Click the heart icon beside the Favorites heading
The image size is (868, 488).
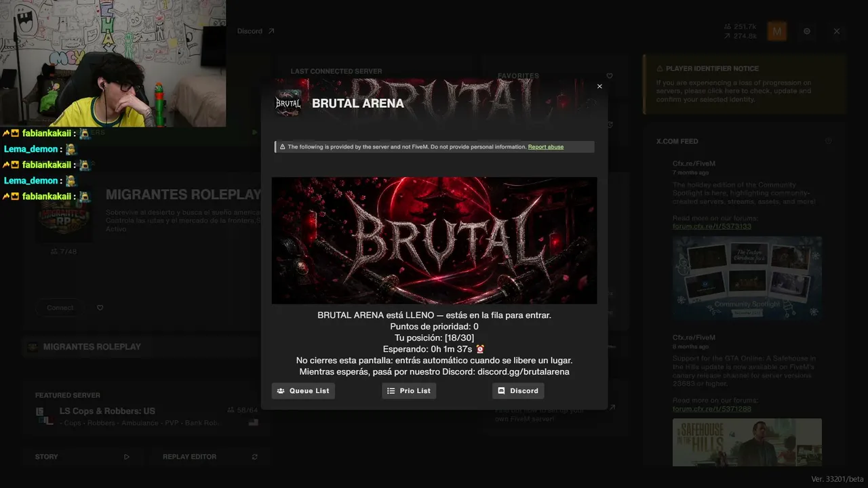click(x=610, y=76)
